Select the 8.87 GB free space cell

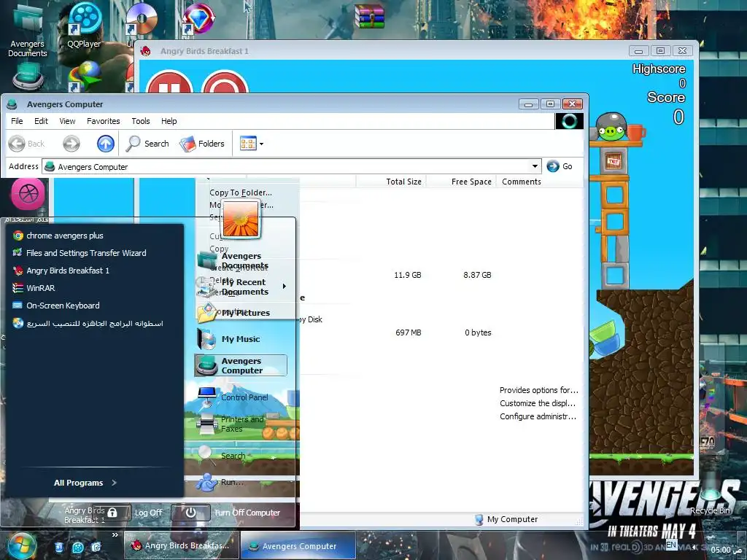coord(477,275)
